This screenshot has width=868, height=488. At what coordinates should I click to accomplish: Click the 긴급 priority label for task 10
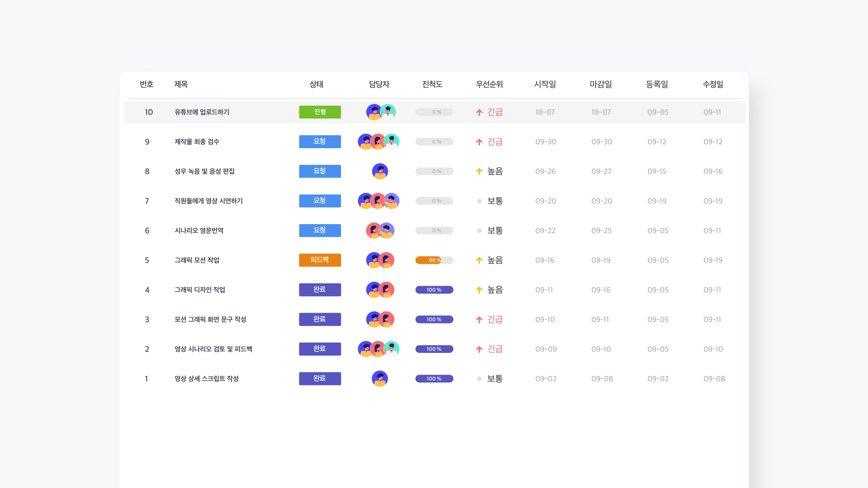point(495,112)
